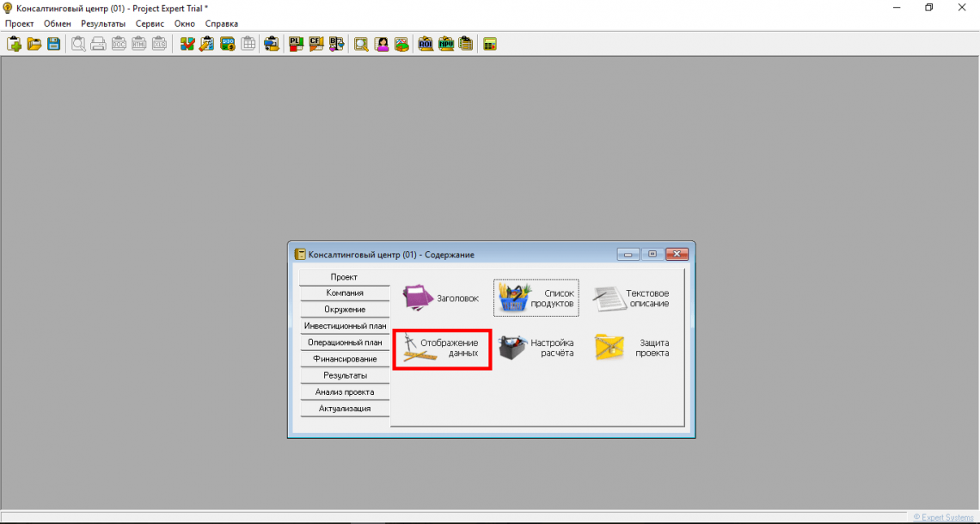Open the 'Проект' menu in the menu bar
Image resolution: width=980 pixels, height=524 pixels.
(19, 23)
